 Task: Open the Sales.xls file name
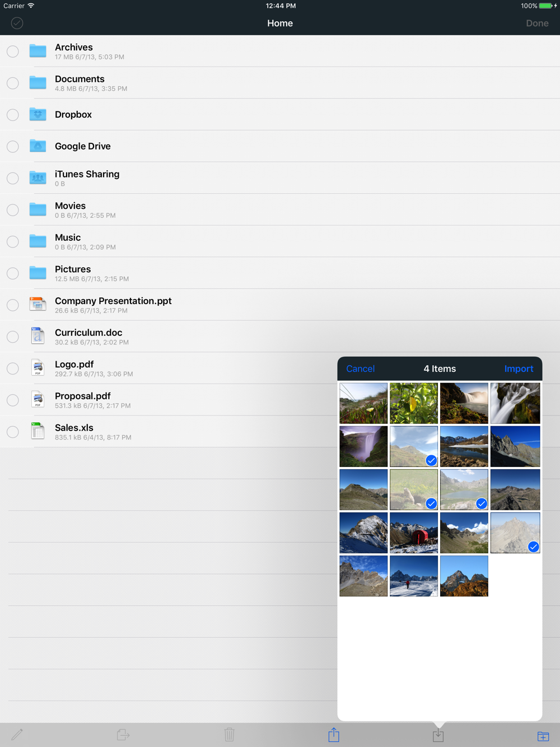click(x=74, y=428)
